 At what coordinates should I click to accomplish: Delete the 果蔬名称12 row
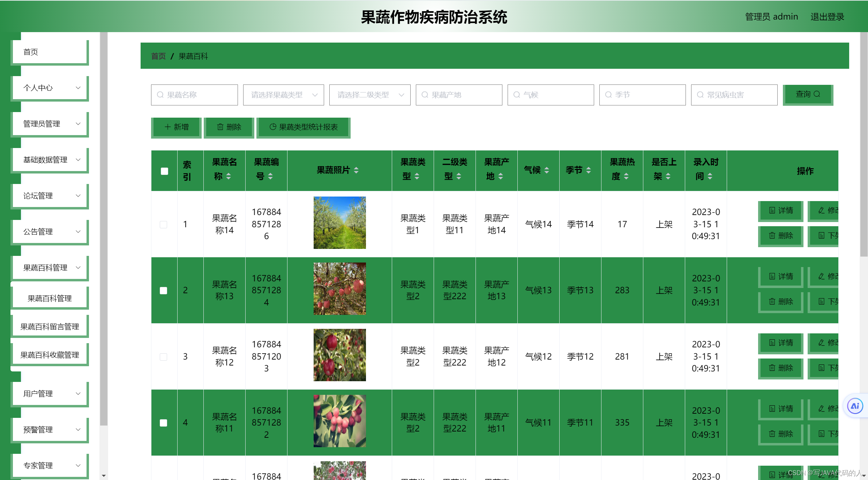pos(781,368)
